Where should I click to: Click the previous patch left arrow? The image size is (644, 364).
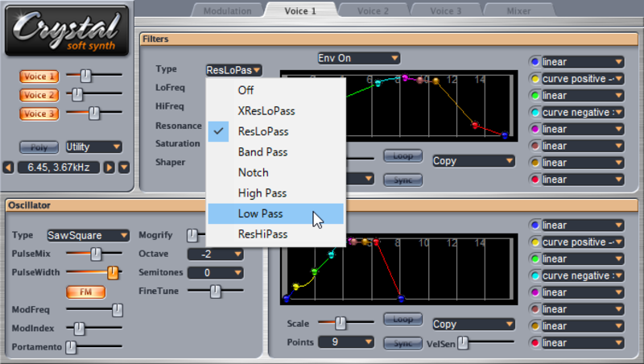point(8,168)
